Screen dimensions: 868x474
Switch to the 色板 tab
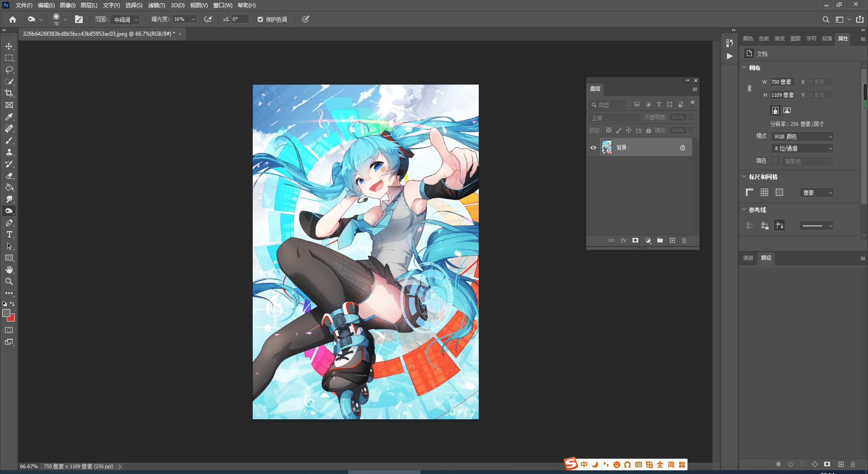[x=764, y=38]
